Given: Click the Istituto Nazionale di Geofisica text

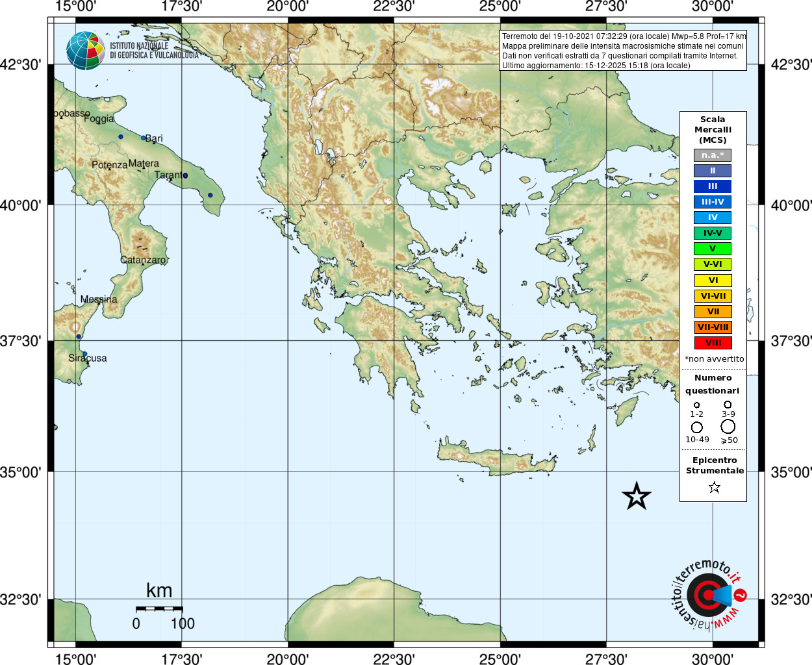Looking at the screenshot, I should [x=154, y=51].
